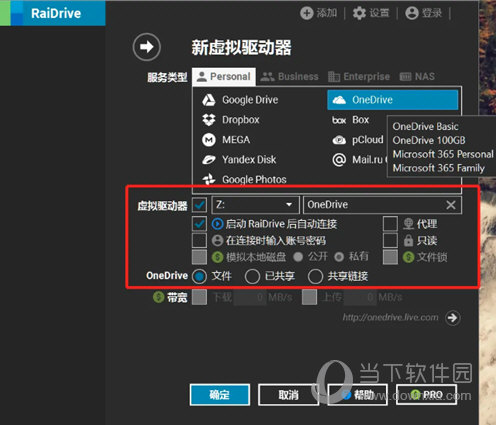Click the read-only (只读) lock icon
The height and width of the screenshot is (425, 496).
tap(408, 240)
